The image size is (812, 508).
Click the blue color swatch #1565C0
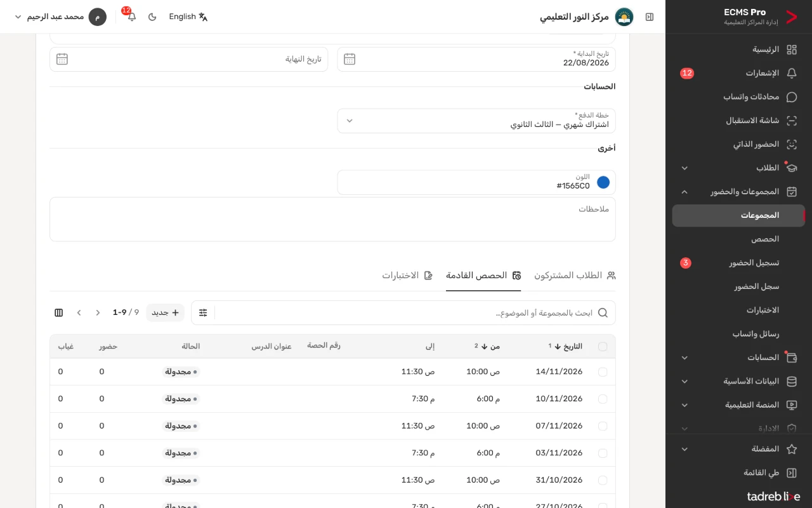click(603, 182)
